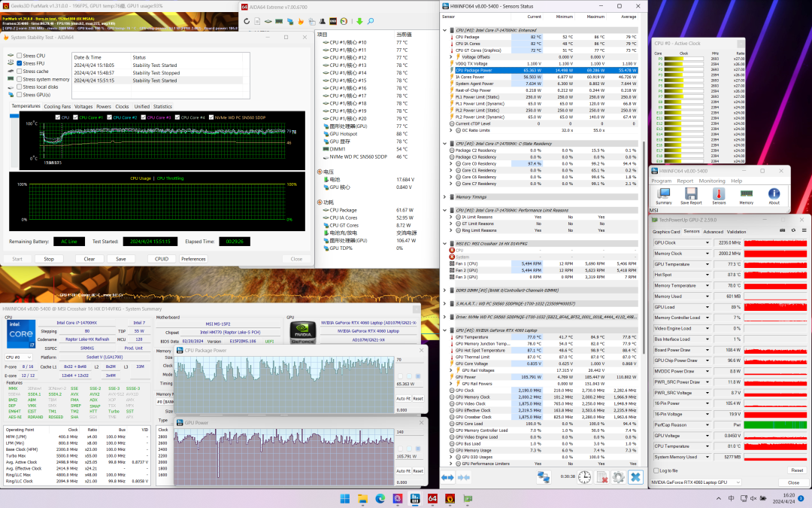Click the Save Report floppy icon
The width and height of the screenshot is (812, 508).
click(x=691, y=194)
